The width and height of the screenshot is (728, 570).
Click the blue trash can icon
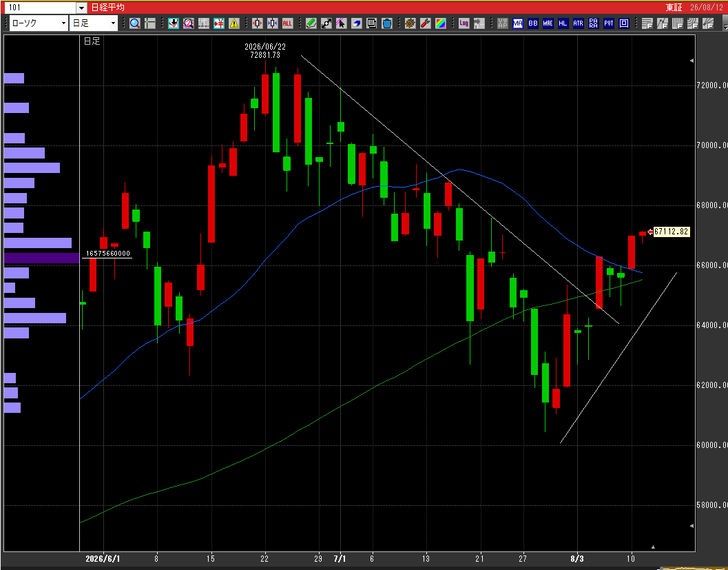387,23
